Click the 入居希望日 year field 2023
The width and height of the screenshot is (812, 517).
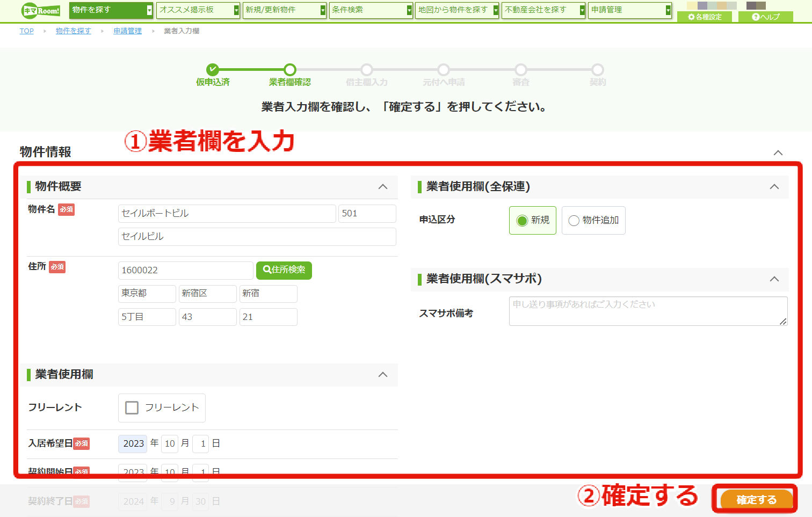pyautogui.click(x=133, y=443)
